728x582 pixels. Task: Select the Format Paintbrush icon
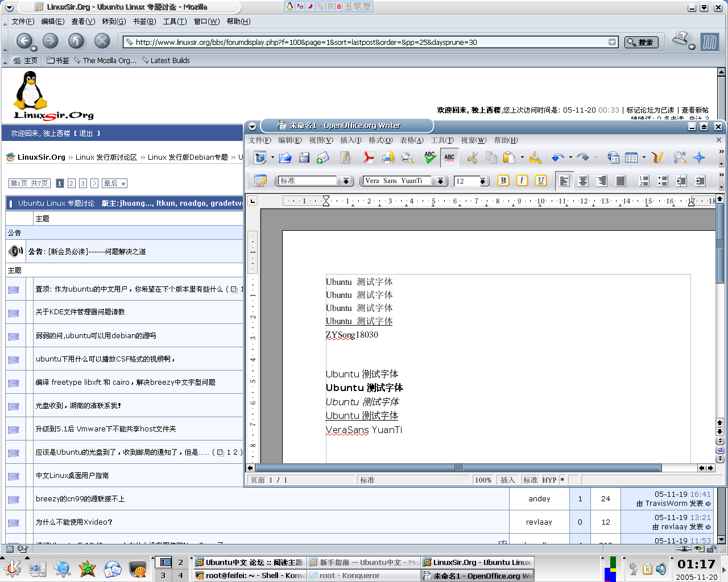pyautogui.click(x=535, y=157)
